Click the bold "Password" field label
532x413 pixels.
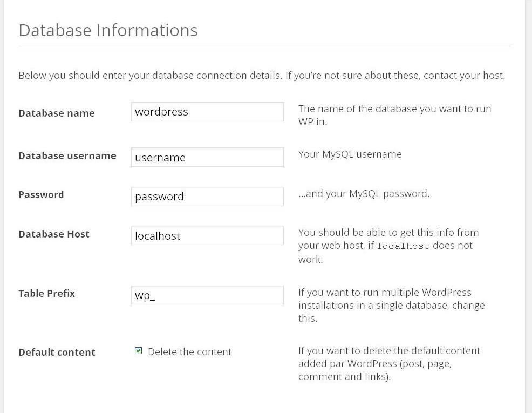click(x=41, y=194)
